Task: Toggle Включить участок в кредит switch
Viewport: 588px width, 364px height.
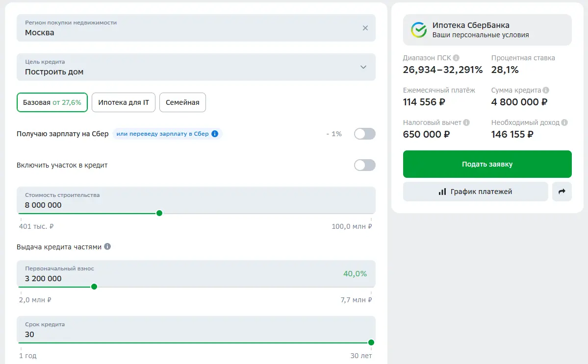Action: coord(364,165)
